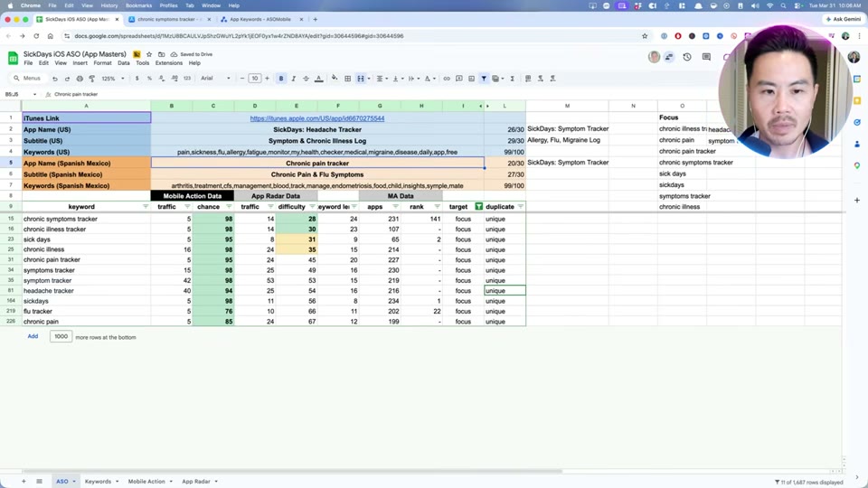Undo the last action in toolbar

(55, 79)
